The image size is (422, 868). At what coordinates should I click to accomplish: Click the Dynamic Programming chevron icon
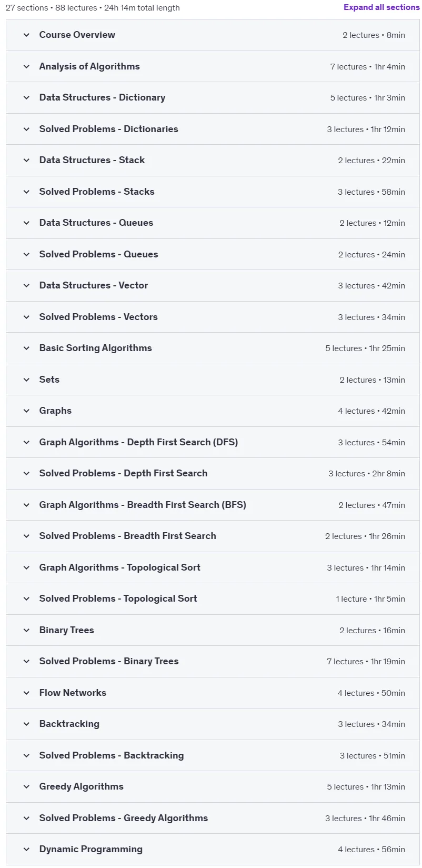tap(26, 849)
